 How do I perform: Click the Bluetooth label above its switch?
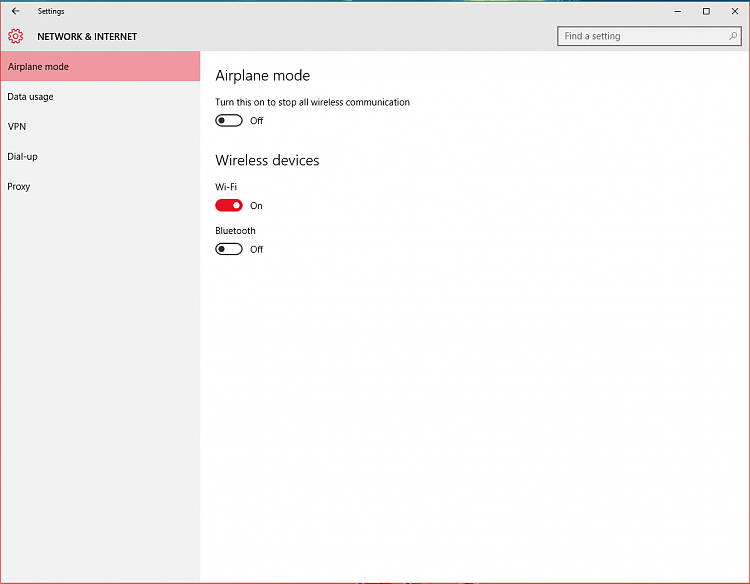click(x=235, y=231)
